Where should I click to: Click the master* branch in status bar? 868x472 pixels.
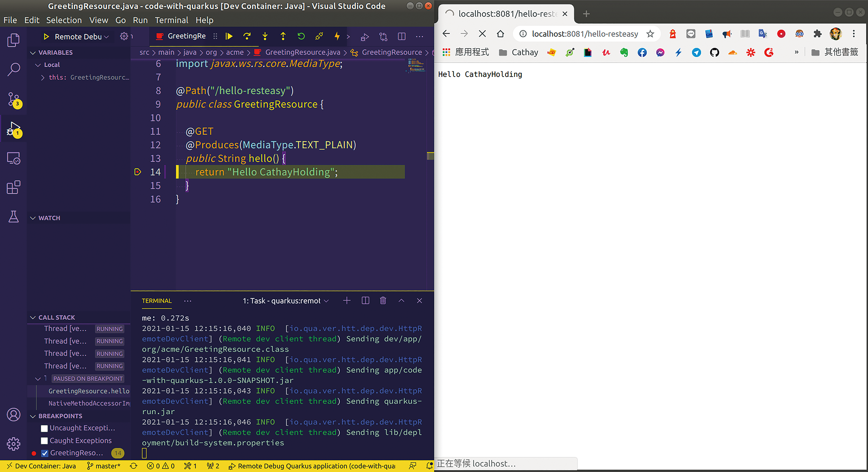click(104, 466)
